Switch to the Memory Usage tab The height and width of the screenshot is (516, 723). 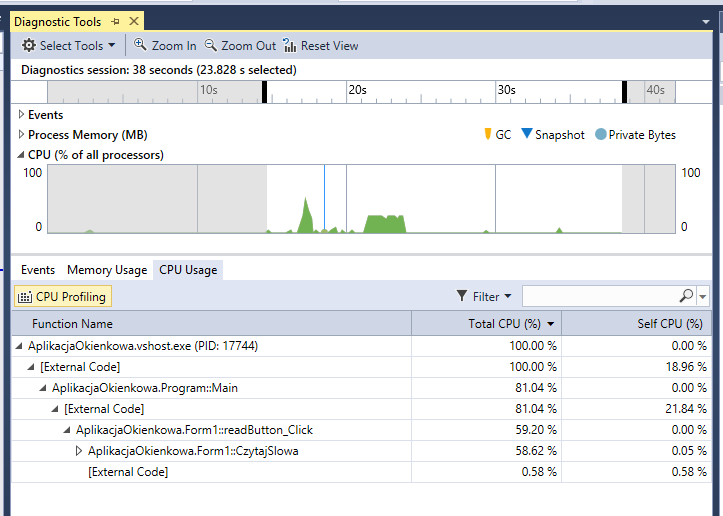pos(107,270)
